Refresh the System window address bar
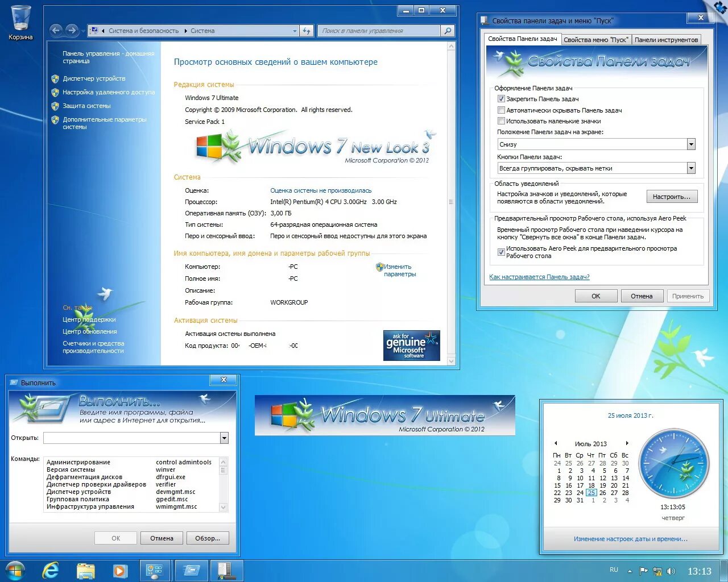 pos(307,31)
